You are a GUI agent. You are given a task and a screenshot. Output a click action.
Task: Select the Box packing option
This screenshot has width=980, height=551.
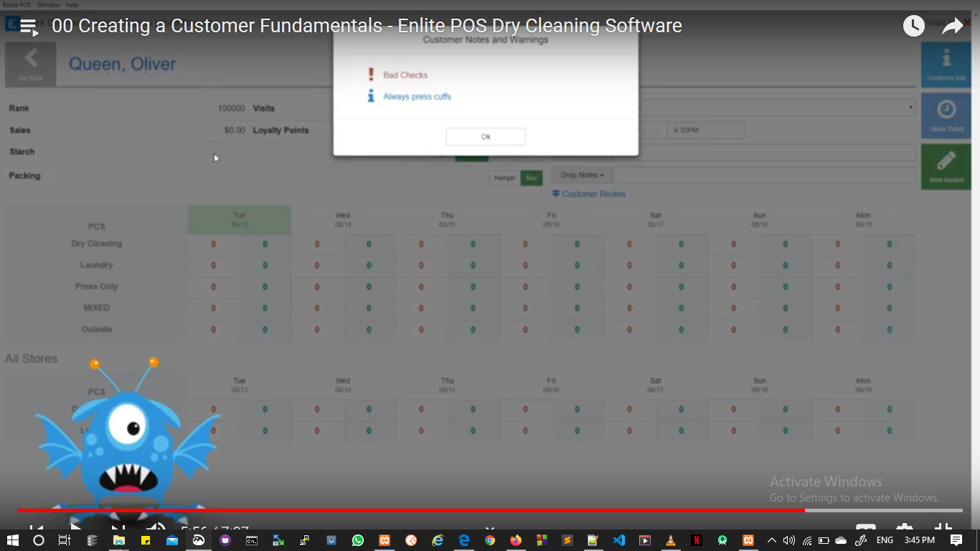point(532,177)
